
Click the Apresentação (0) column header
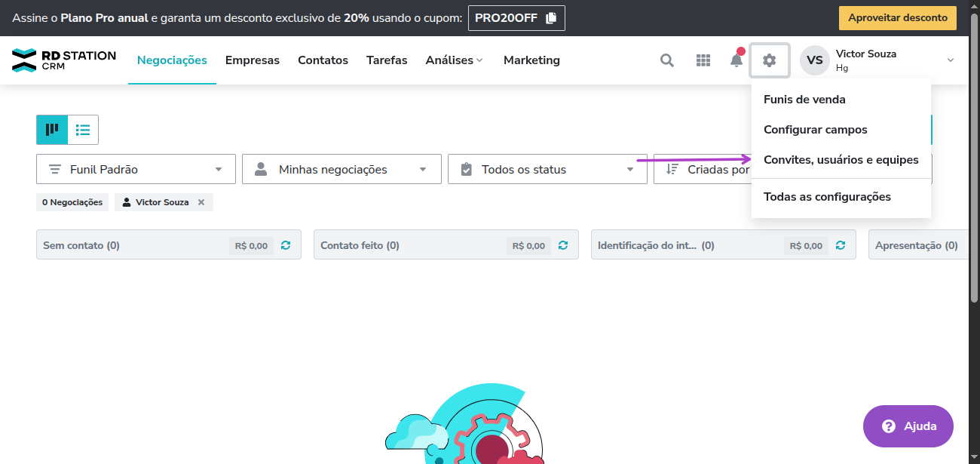917,245
